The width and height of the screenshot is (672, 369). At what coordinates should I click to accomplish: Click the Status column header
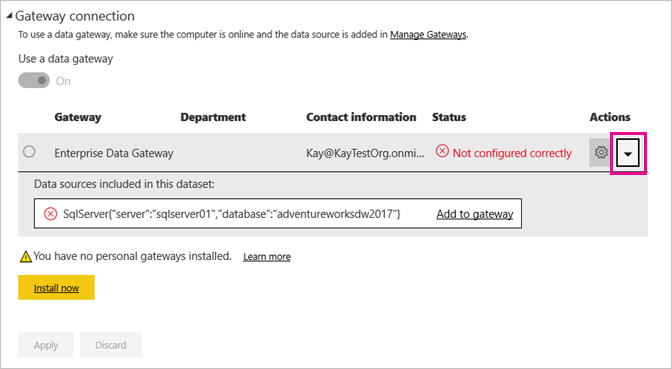tap(449, 117)
